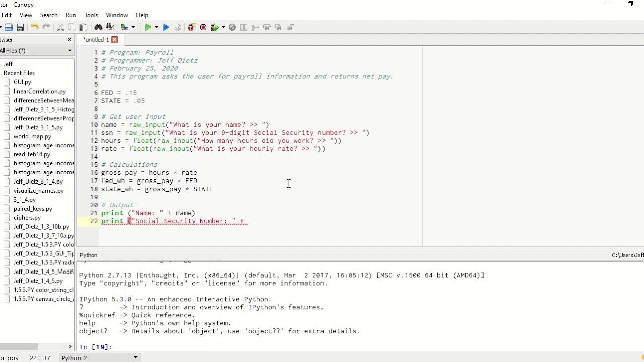Open 3_1_4.py from the file list
Screen dimensions: 644x362
[x=25, y=200]
